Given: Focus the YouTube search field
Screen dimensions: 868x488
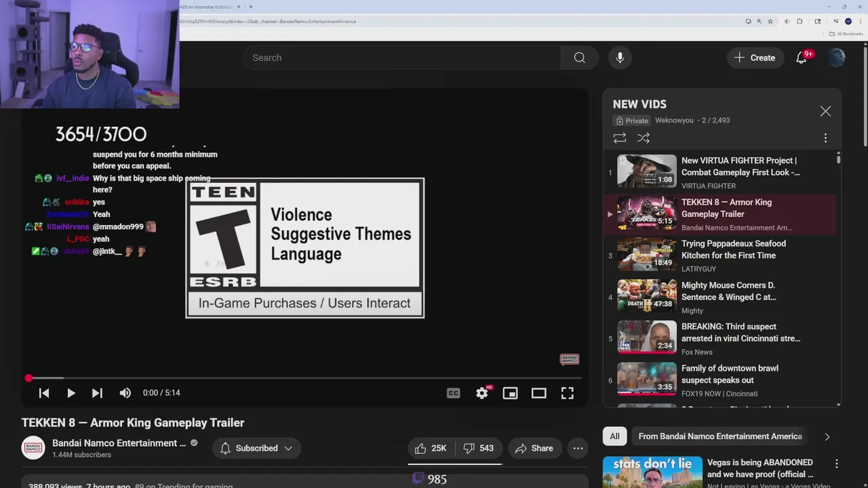Looking at the screenshot, I should pos(401,58).
